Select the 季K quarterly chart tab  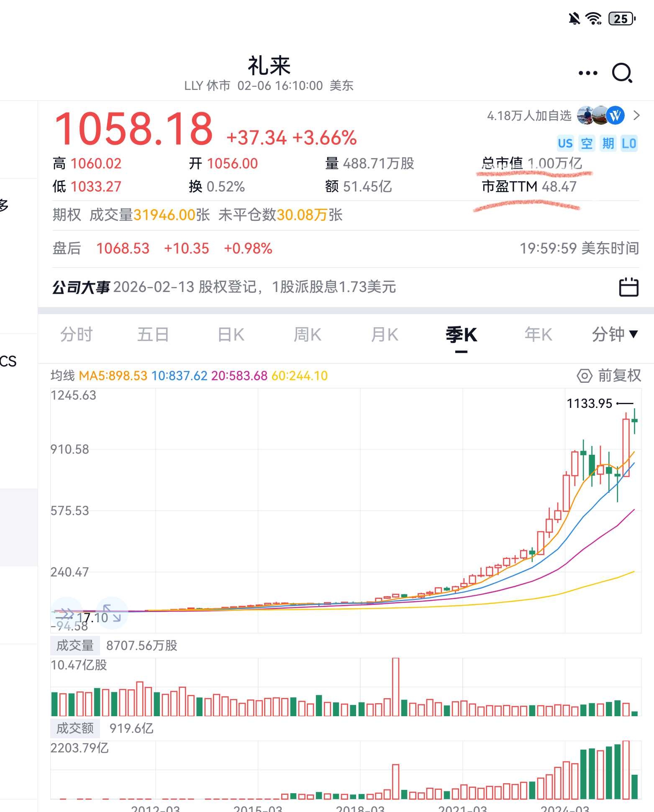pyautogui.click(x=461, y=335)
